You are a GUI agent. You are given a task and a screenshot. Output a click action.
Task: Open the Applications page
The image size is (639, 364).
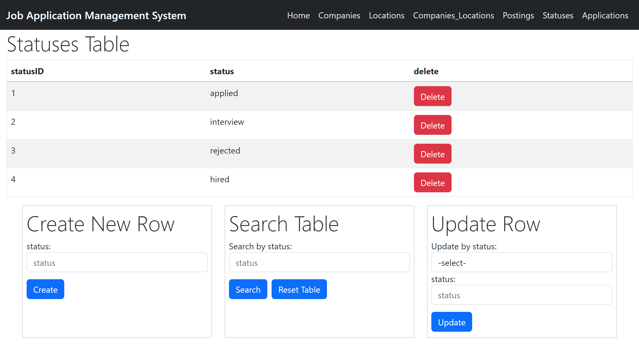(x=605, y=15)
